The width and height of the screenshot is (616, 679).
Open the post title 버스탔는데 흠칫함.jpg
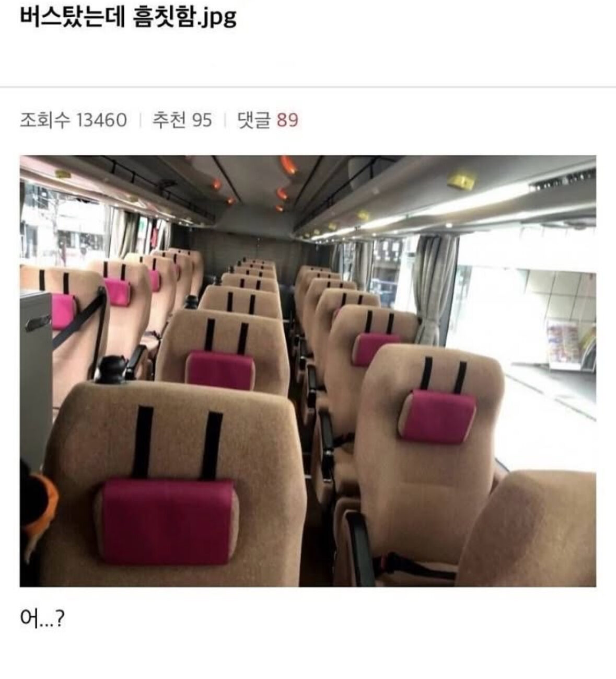pyautogui.click(x=128, y=17)
